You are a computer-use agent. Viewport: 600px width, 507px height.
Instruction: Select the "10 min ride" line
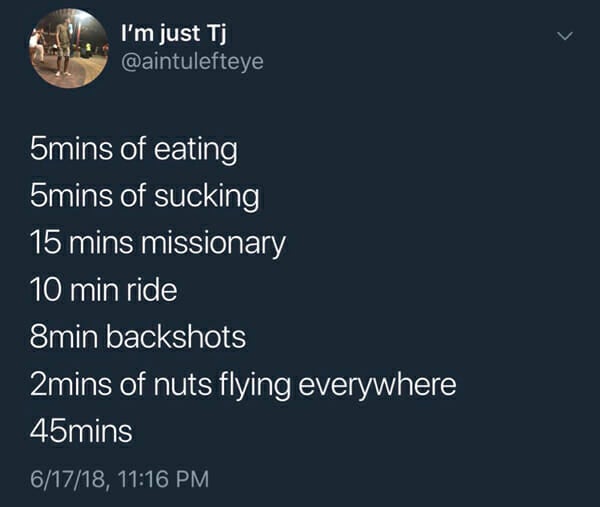[x=103, y=290]
